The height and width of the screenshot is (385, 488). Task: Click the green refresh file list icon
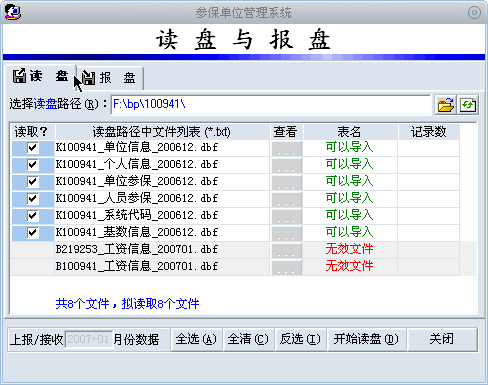468,105
